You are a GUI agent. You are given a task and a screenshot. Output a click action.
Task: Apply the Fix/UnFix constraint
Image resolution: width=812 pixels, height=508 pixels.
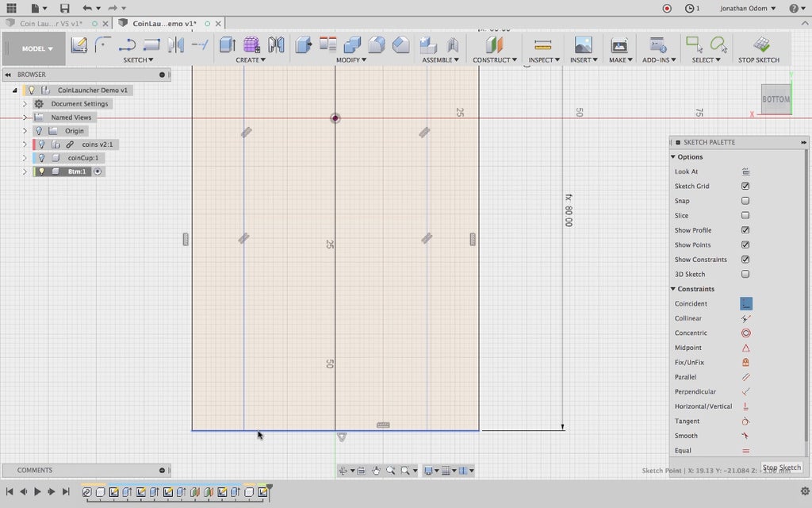(x=745, y=363)
